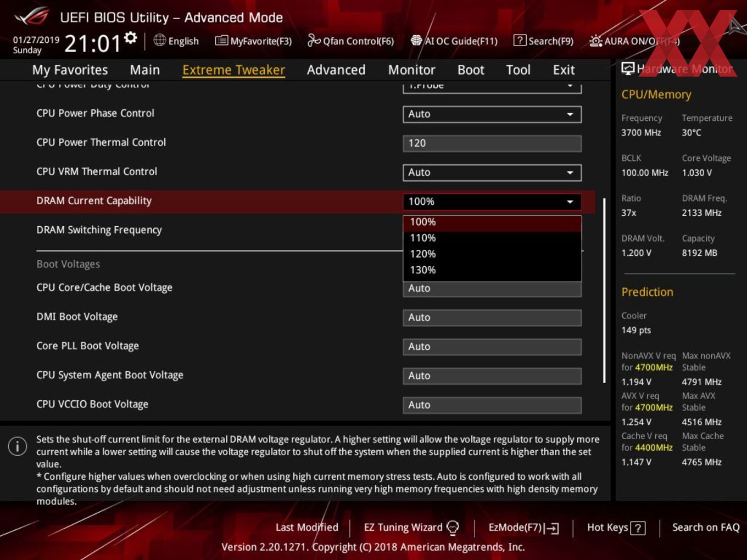747x560 pixels.
Task: Select CPU Power Thermal Control label
Action: [101, 142]
